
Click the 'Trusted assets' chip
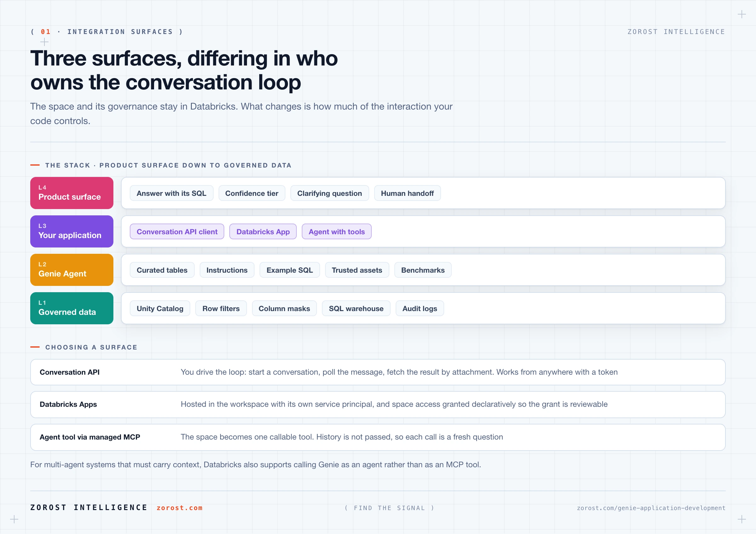357,270
